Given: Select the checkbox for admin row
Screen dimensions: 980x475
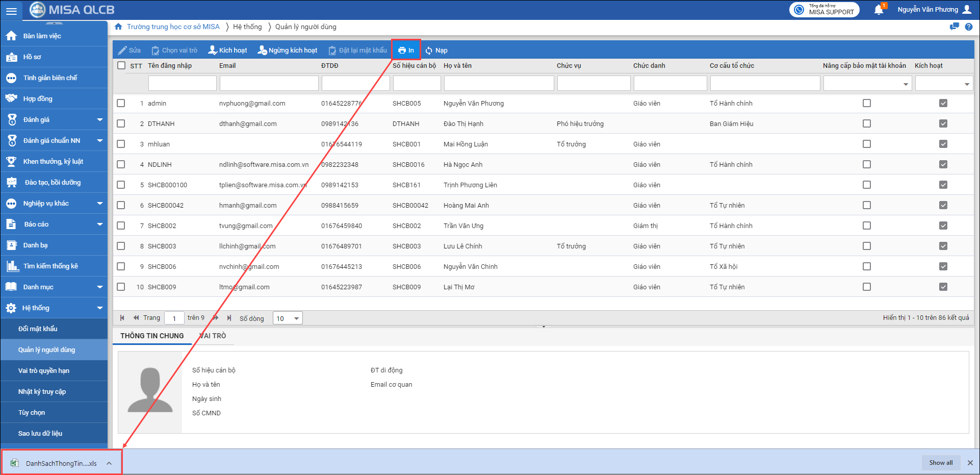Looking at the screenshot, I should pos(121,103).
